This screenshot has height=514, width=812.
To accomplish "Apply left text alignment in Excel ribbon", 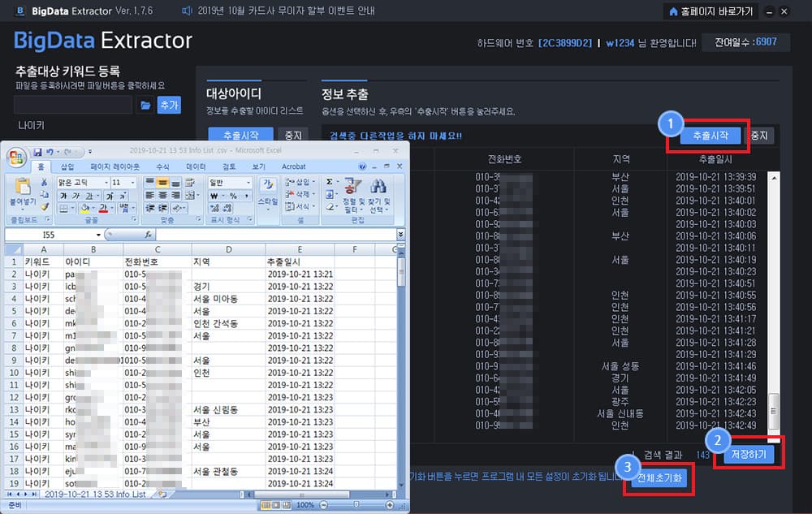I will tap(149, 195).
